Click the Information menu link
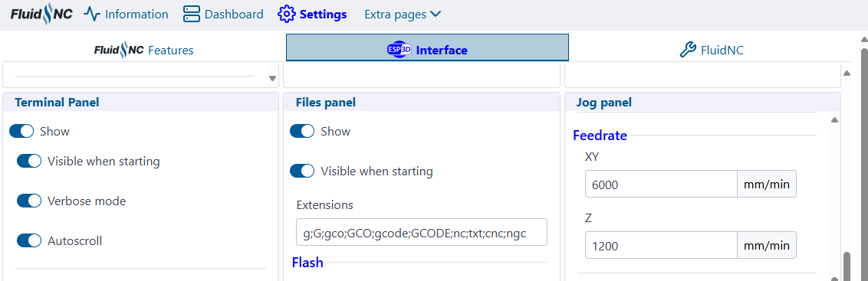Screen dimensions: 868x281 tap(127, 15)
